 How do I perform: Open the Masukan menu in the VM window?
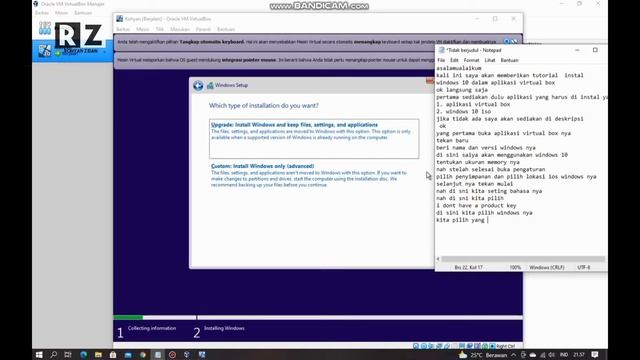(180, 29)
